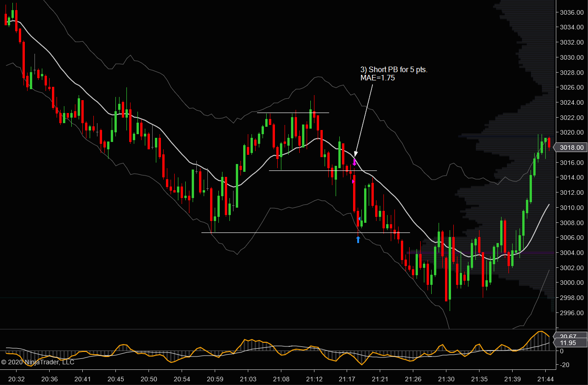Click the 3030.00 price axis label

click(x=572, y=57)
